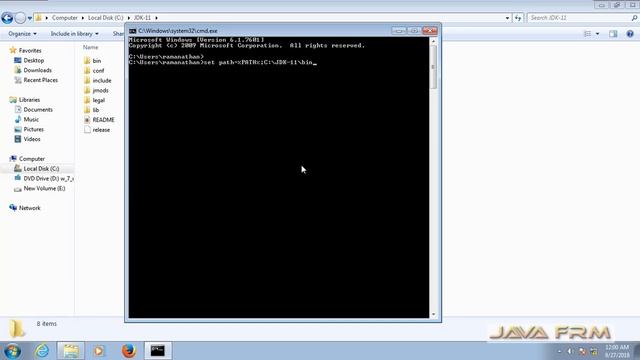The image size is (640, 360).
Task: Select Local Disk (C:) in navigation pane
Action: (41, 169)
